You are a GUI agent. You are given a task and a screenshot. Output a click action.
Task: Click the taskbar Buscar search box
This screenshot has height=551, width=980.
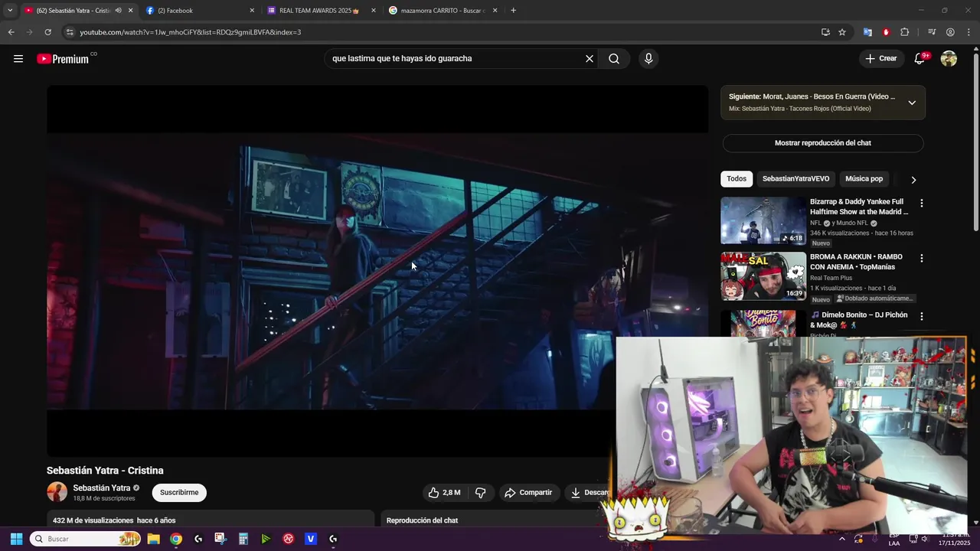pyautogui.click(x=86, y=539)
